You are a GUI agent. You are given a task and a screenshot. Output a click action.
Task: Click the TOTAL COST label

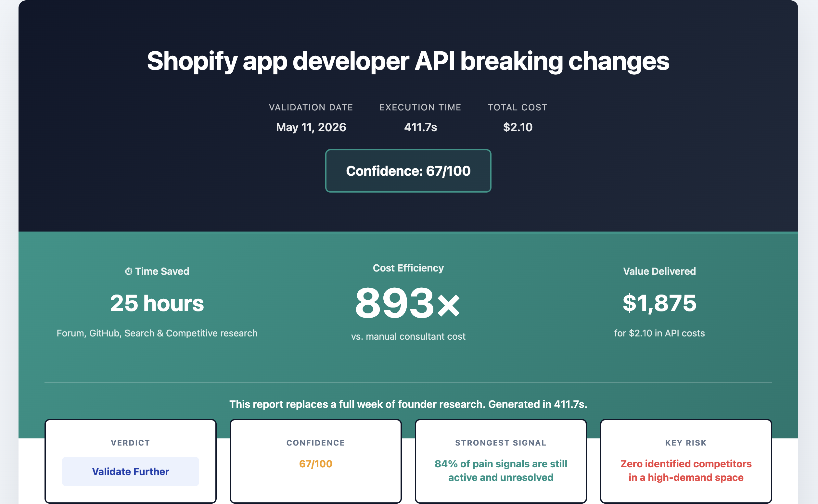518,107
